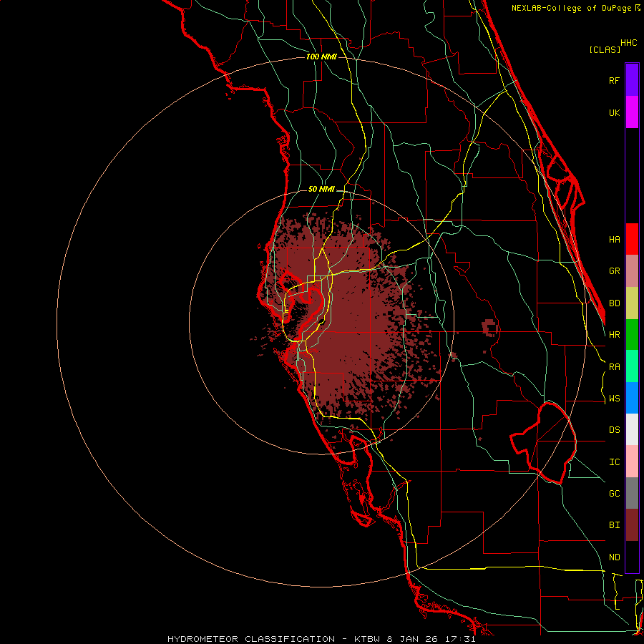This screenshot has width=644, height=644.
Task: Click the GR legend label
Action: tap(614, 271)
